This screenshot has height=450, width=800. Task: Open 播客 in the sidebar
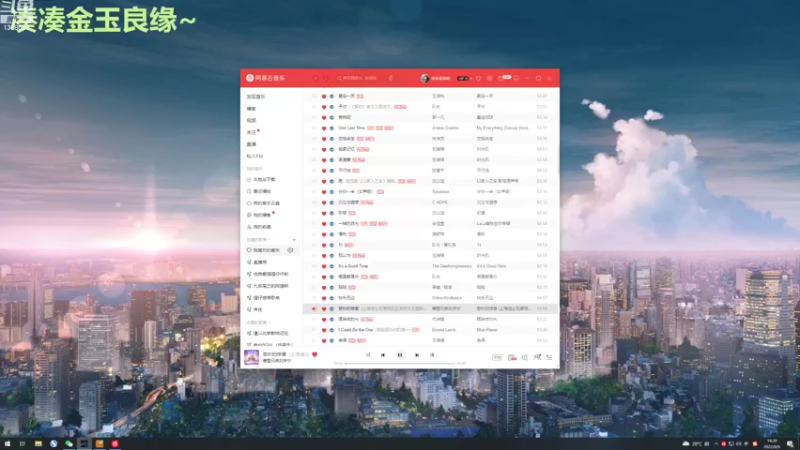click(252, 109)
